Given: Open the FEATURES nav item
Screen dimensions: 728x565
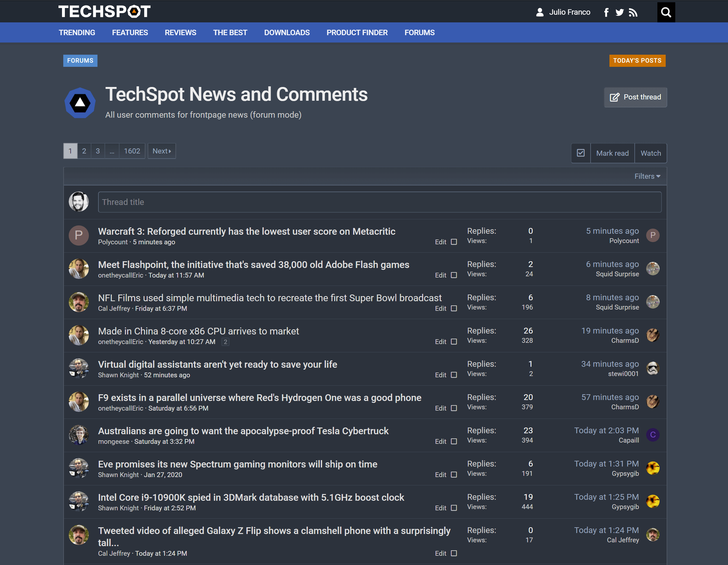Looking at the screenshot, I should (x=130, y=32).
